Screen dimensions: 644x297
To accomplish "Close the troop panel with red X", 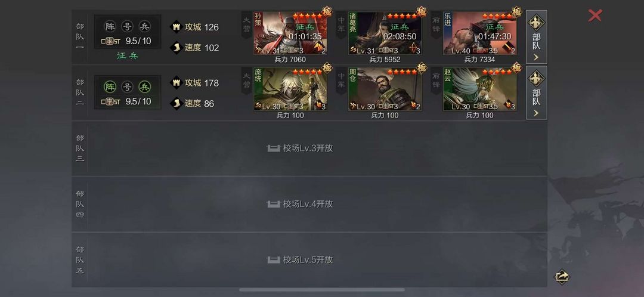I will click(x=595, y=16).
